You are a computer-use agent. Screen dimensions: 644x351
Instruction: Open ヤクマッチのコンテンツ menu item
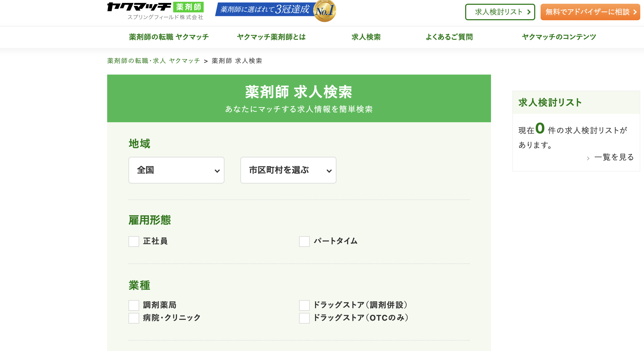(x=559, y=37)
